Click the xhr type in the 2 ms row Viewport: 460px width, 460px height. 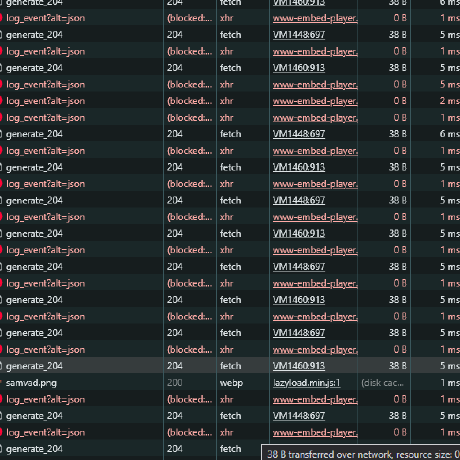tap(226, 101)
